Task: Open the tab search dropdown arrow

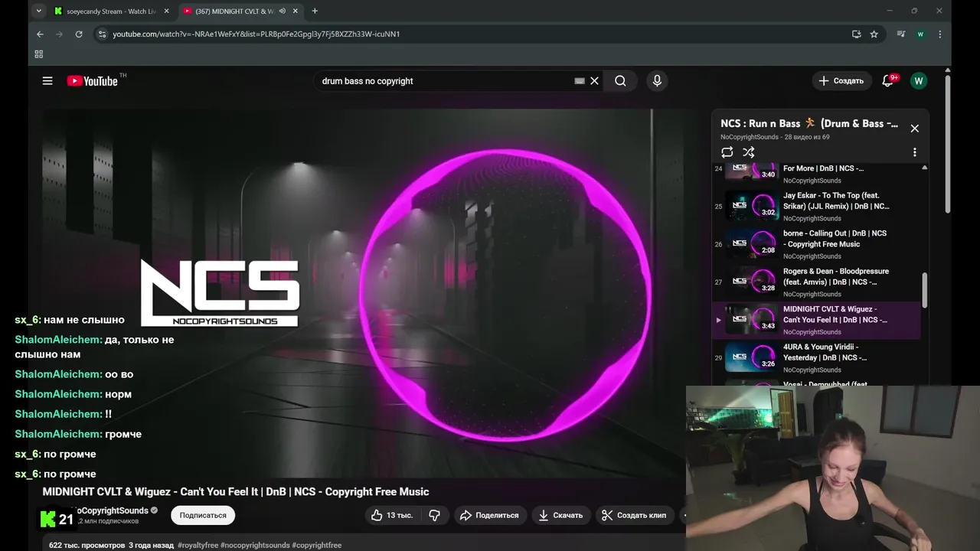Action: [x=38, y=11]
